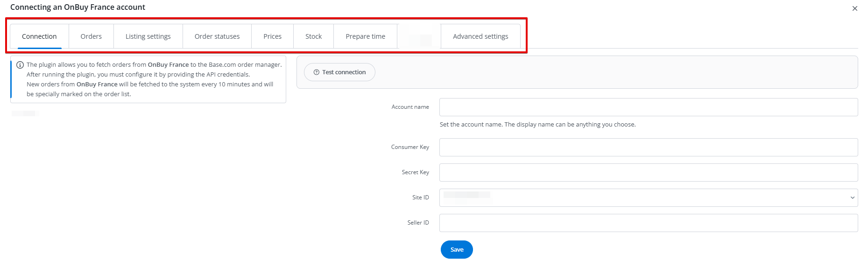Viewport: 868px width, 268px height.
Task: Click the question mark icon on Test connection
Action: [x=317, y=72]
